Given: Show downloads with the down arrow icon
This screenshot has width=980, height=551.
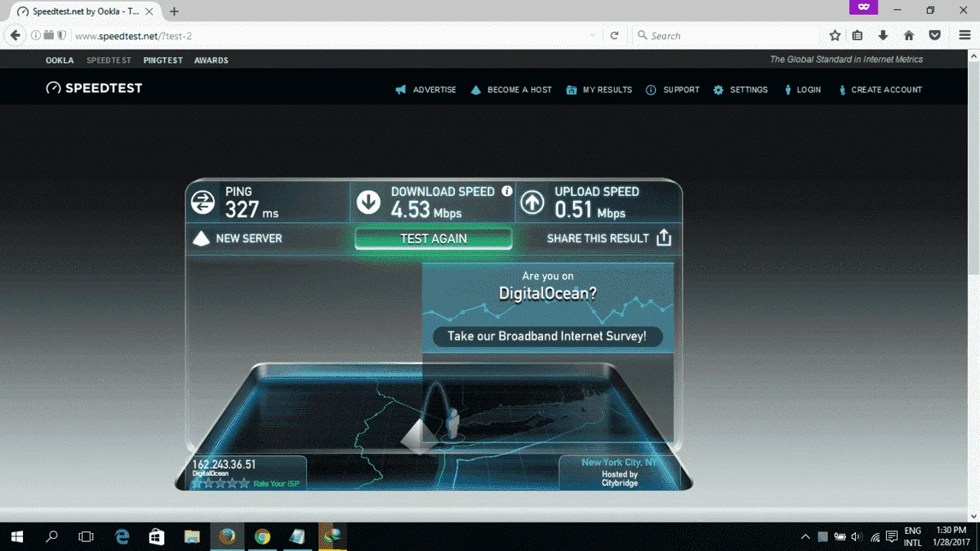Looking at the screenshot, I should (x=883, y=36).
